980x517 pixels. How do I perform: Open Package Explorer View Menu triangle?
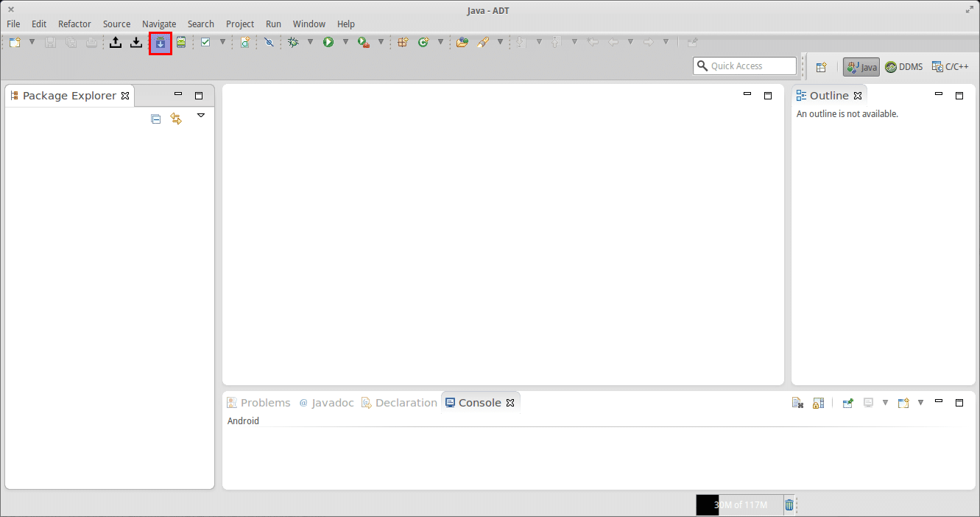click(201, 116)
